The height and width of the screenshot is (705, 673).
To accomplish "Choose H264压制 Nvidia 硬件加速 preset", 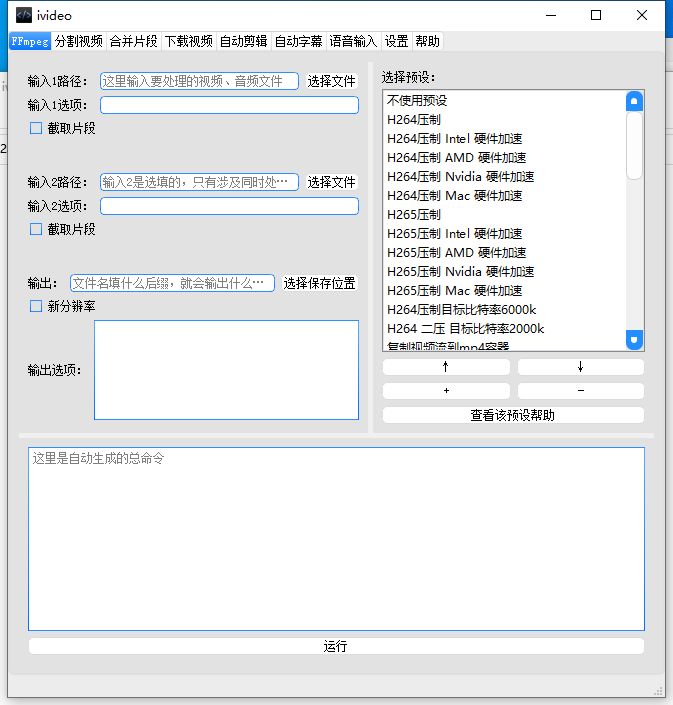I will pyautogui.click(x=460, y=177).
